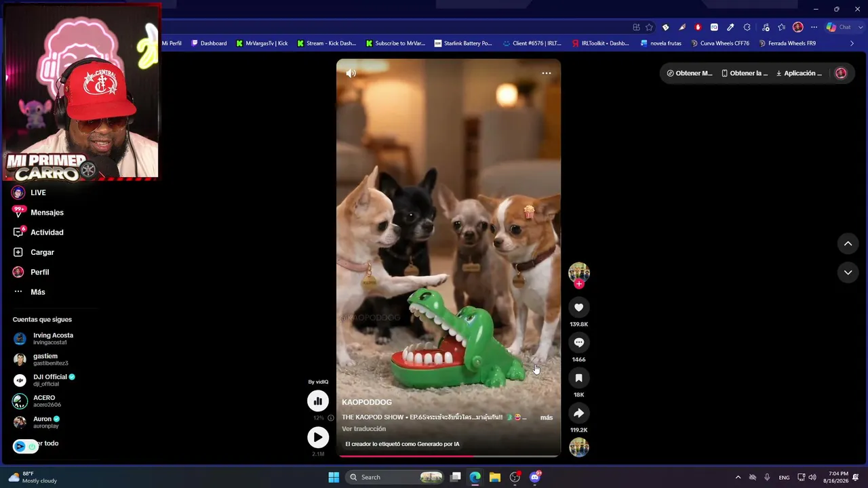Open vidIQ stats bar-chart button
Viewport: 868px width, 488px height.
(317, 401)
